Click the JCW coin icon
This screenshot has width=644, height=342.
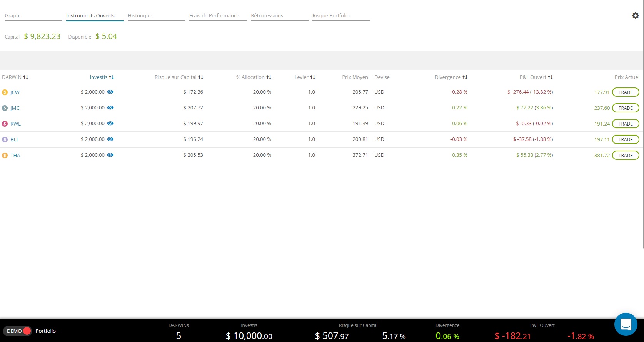[5, 92]
